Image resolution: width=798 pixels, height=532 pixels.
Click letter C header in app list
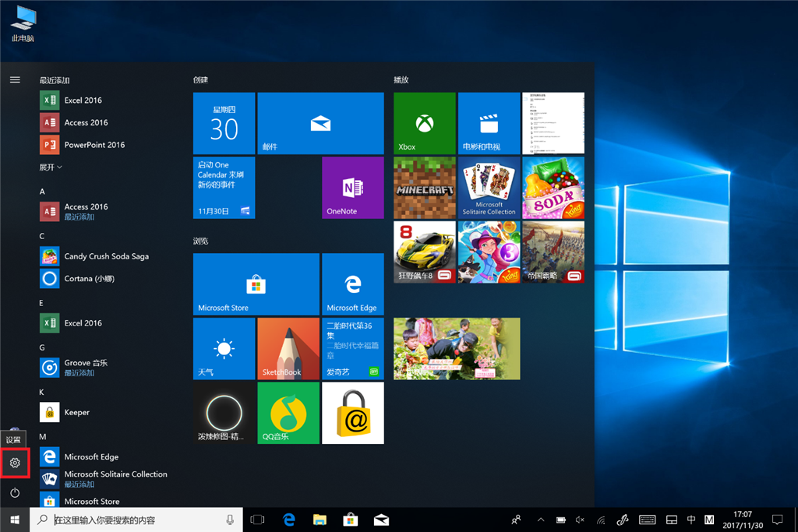(x=42, y=236)
